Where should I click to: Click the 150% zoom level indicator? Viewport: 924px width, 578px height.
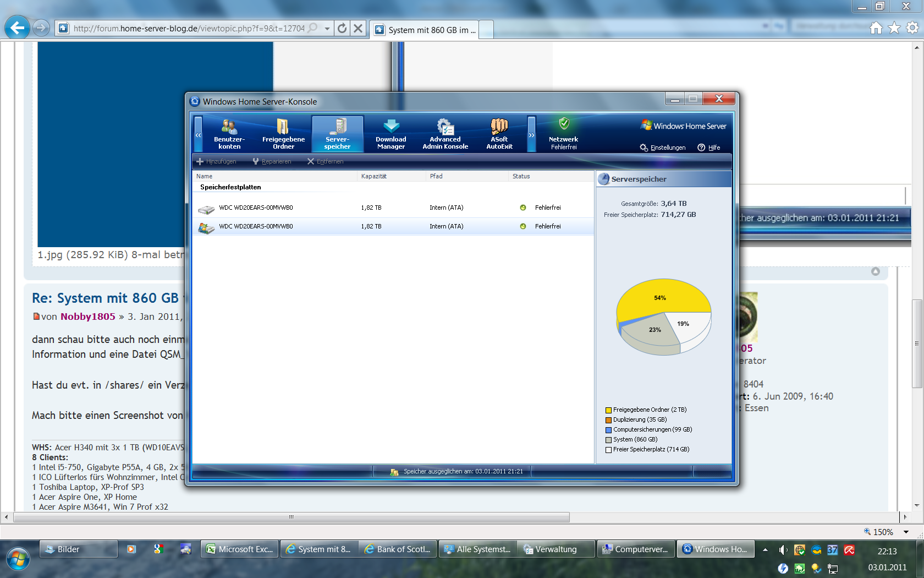coord(878,532)
